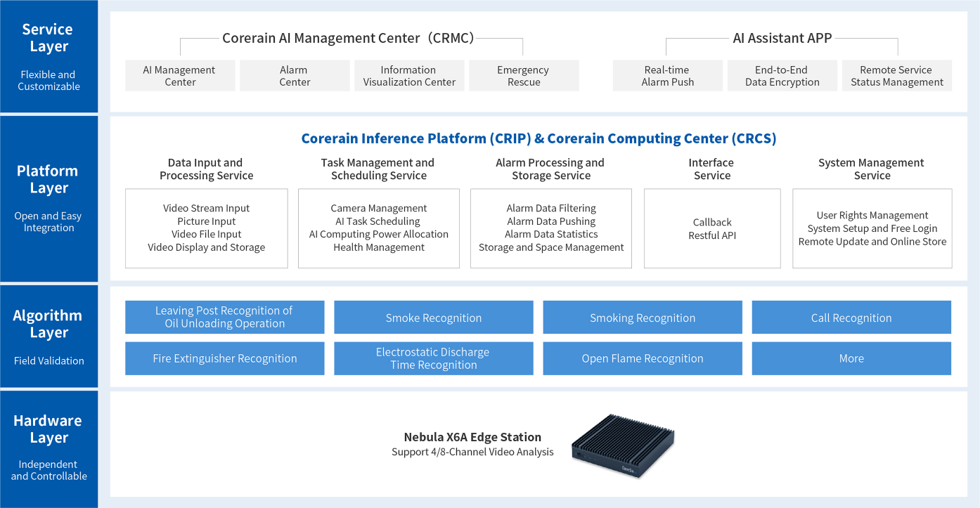Screen dimensions: 980x508
Task: Click the AI Assistant APP heading
Action: tap(782, 38)
